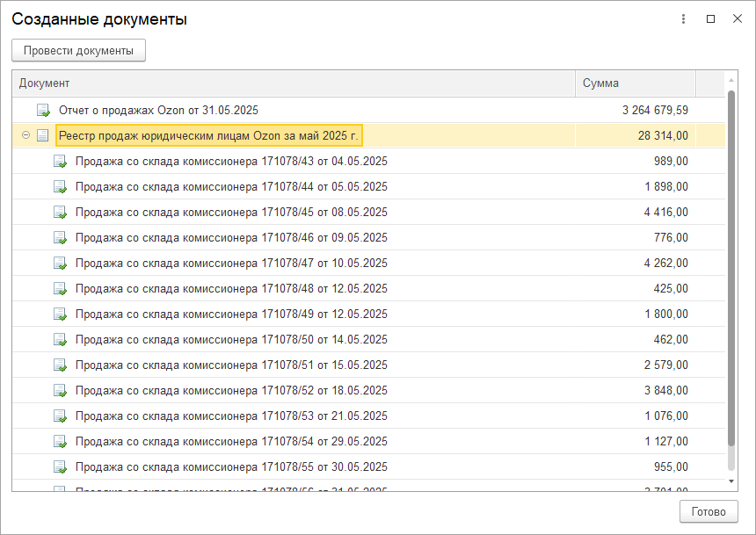756x535 pixels.
Task: Open the three-dot window options menu
Action: [x=683, y=19]
